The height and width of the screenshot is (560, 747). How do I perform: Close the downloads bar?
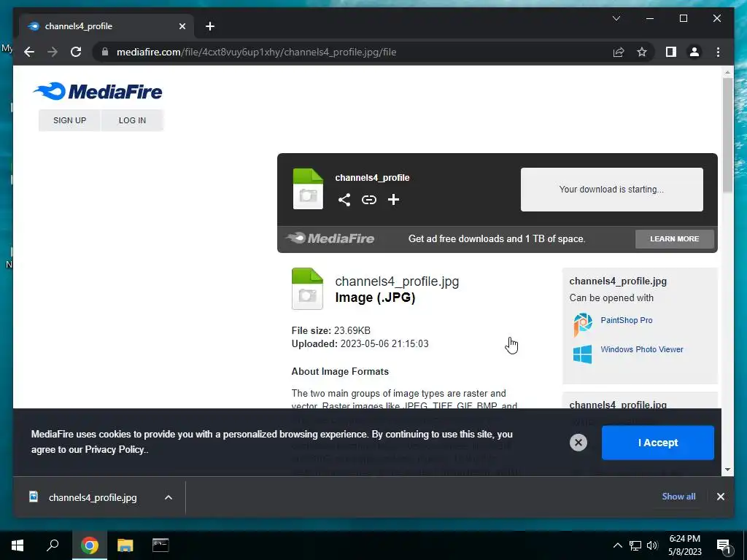(720, 497)
